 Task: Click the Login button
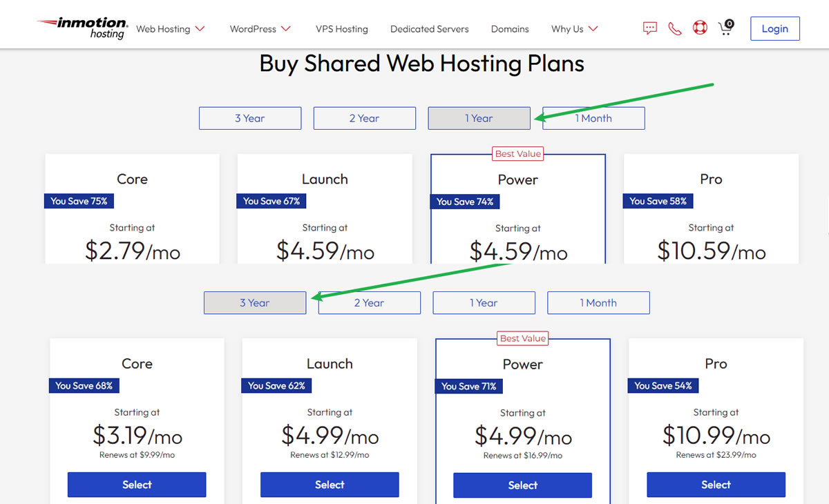click(x=775, y=28)
